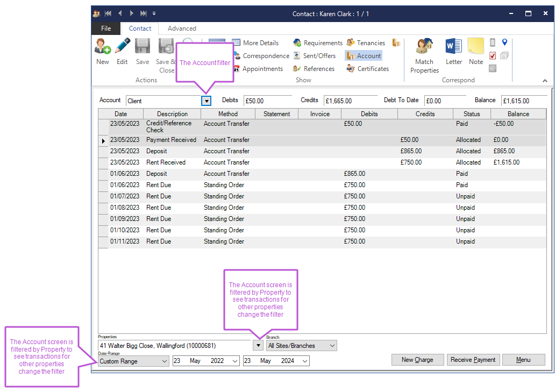Add a Note using sticky note icon

(476, 51)
